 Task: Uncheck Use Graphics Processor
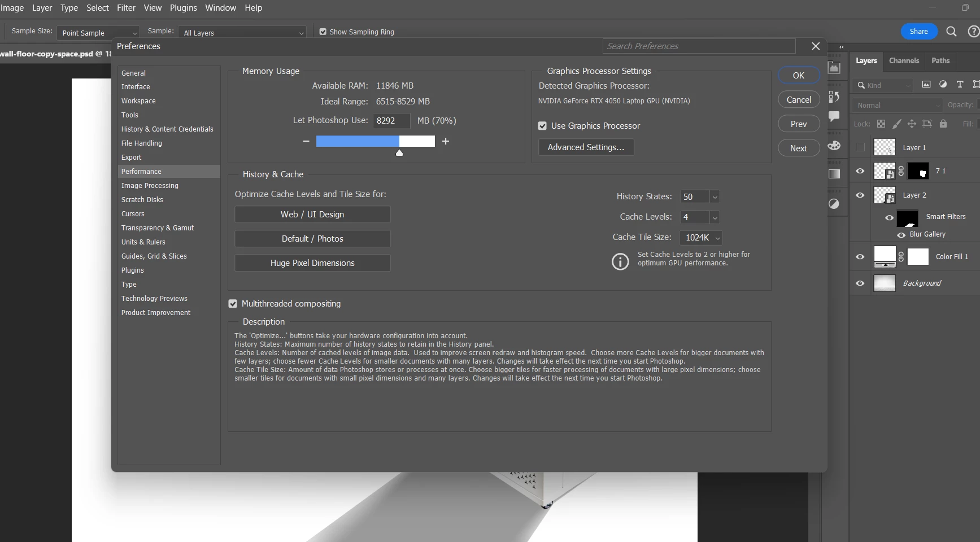(542, 126)
